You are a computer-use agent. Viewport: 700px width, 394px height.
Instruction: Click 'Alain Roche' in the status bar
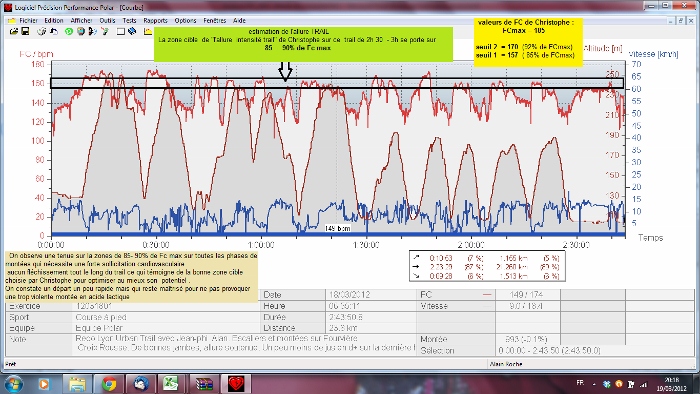506,364
